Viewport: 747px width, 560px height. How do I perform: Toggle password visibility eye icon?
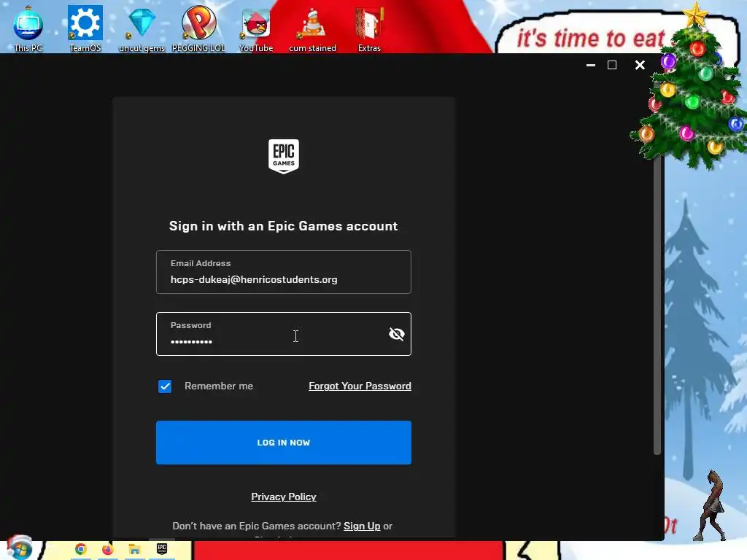pyautogui.click(x=396, y=334)
